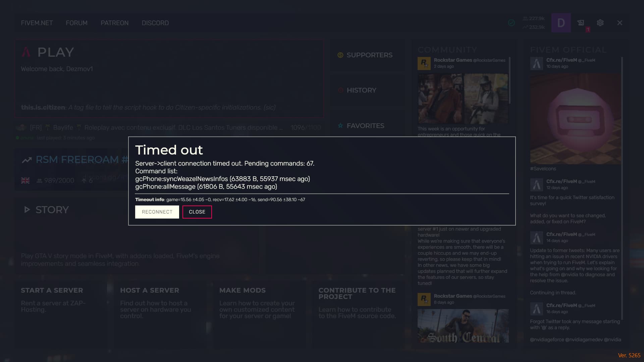Open notifications showing badge 1
The image size is (644, 362).
point(581,23)
